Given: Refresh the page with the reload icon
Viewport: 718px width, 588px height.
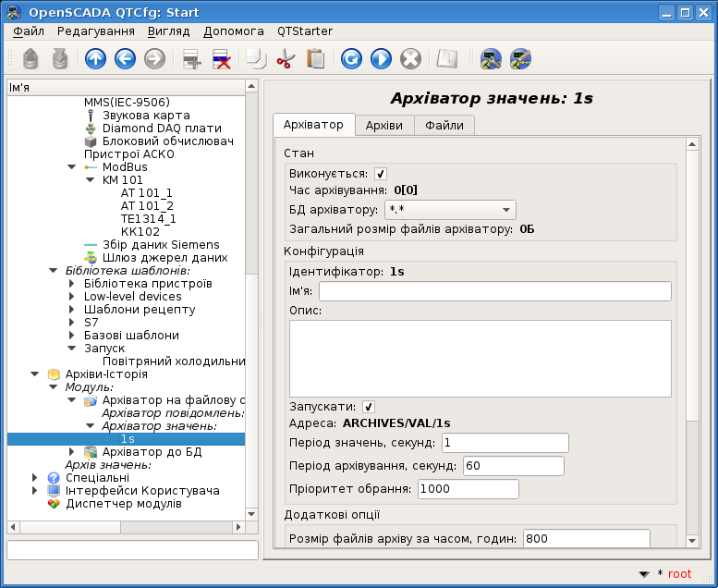Looking at the screenshot, I should (351, 59).
